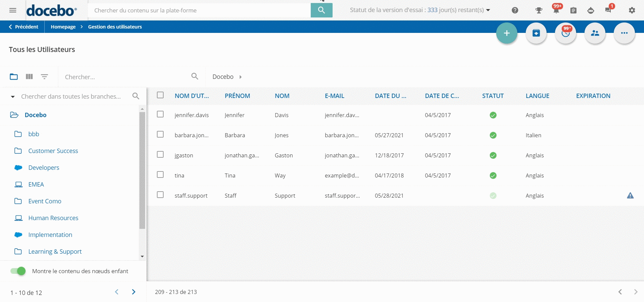644x302 pixels.
Task: Select the Customer Success branch
Action: (x=53, y=151)
